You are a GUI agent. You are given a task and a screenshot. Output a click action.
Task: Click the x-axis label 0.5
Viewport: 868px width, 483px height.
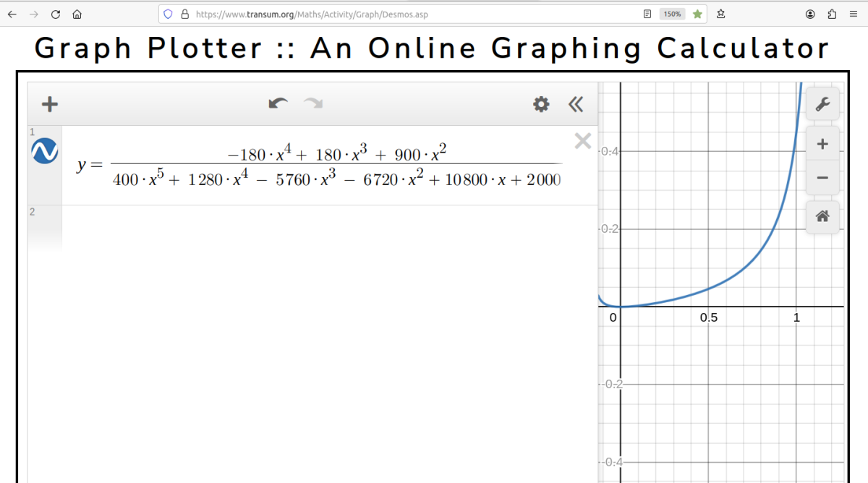[708, 318]
